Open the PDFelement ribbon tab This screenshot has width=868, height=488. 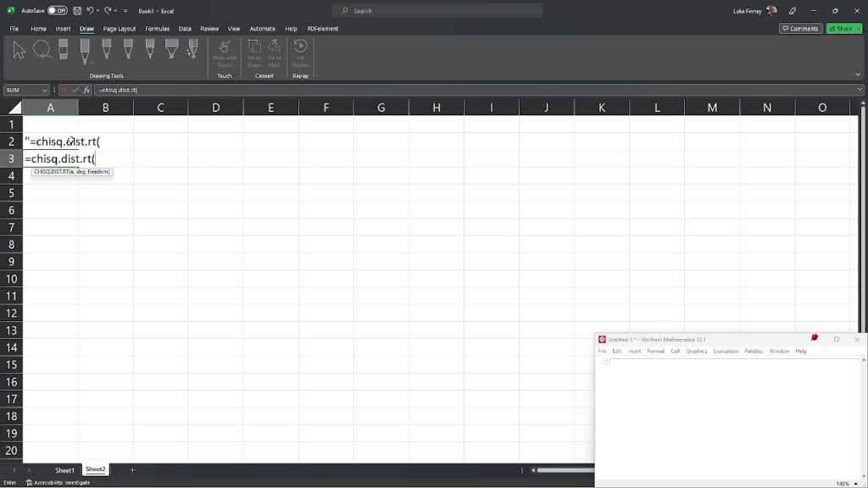pyautogui.click(x=323, y=28)
